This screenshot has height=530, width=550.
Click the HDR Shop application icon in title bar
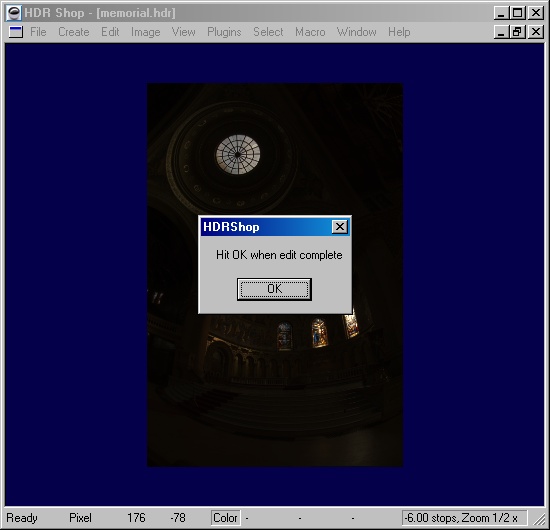pyautogui.click(x=14, y=13)
